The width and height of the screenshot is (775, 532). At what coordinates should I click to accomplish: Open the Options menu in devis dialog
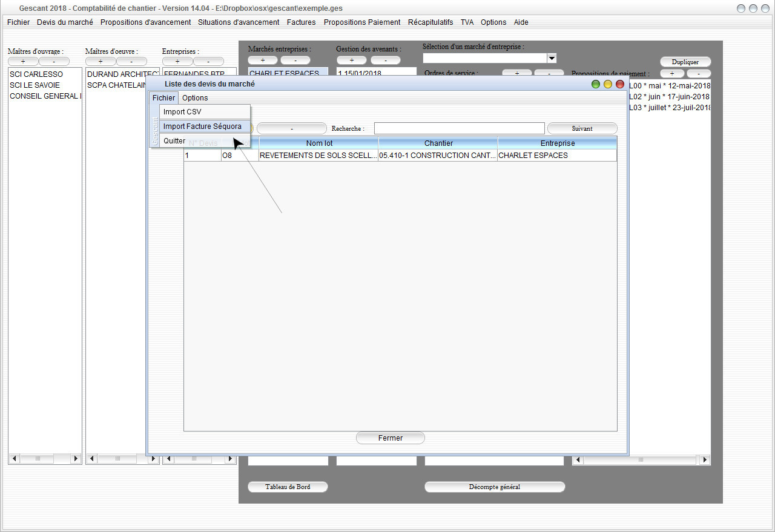pos(195,98)
